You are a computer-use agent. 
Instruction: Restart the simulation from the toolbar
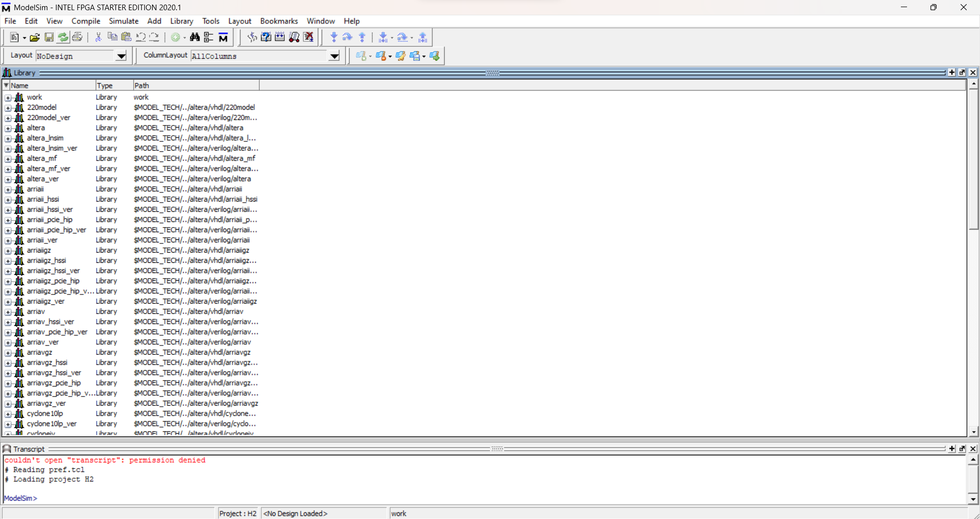[252, 37]
